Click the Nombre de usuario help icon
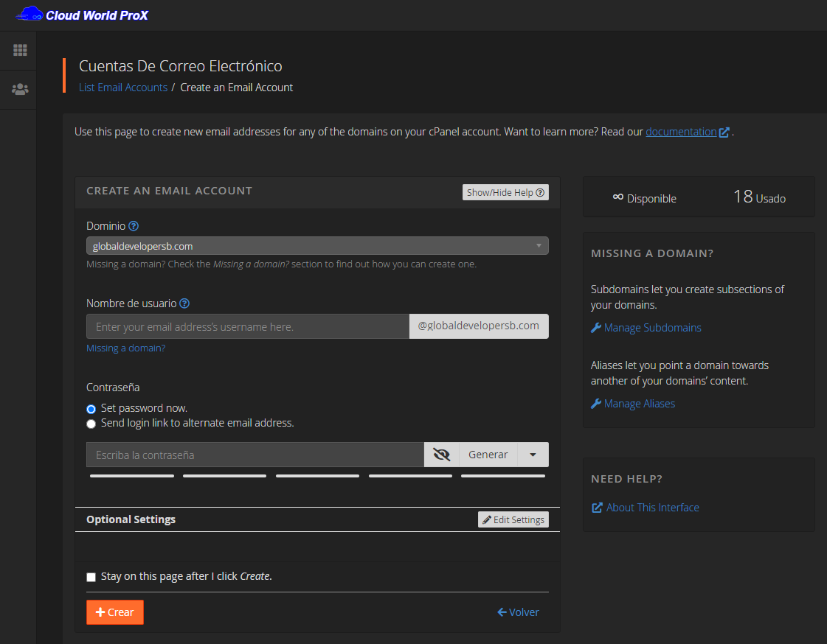The height and width of the screenshot is (644, 827). tap(184, 304)
